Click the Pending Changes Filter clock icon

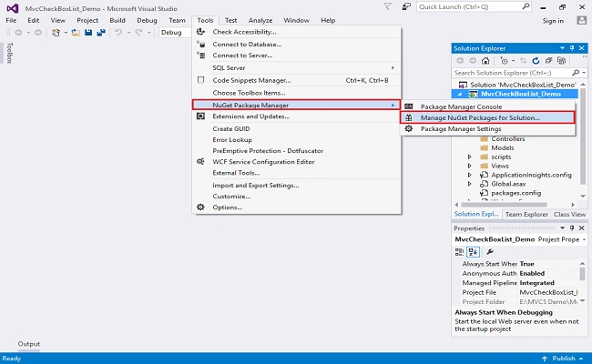tap(504, 60)
